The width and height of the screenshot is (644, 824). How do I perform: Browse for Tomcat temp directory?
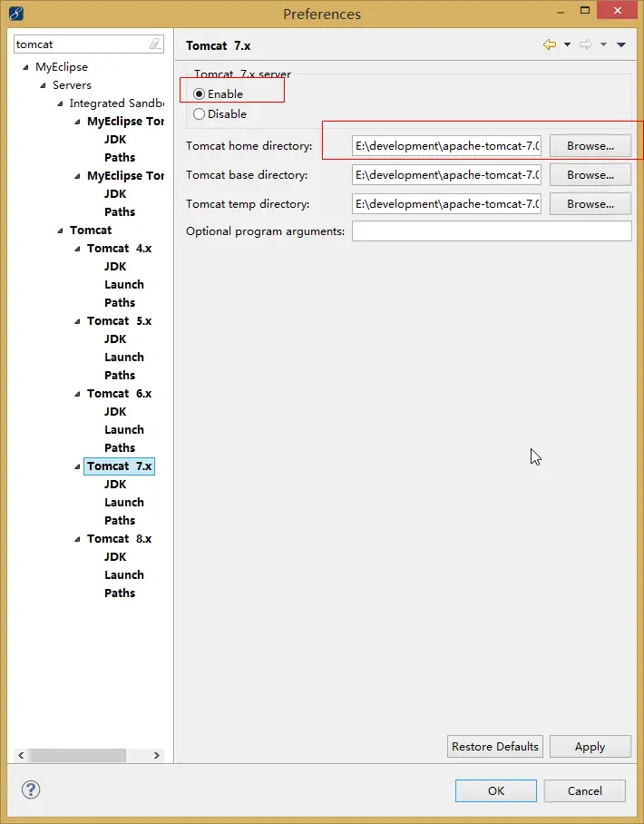[x=590, y=204]
